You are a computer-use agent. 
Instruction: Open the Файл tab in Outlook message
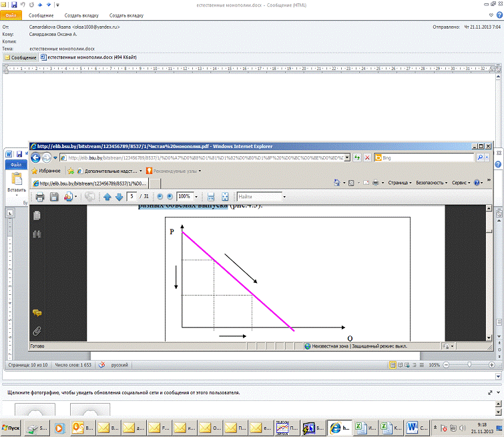click(x=13, y=15)
